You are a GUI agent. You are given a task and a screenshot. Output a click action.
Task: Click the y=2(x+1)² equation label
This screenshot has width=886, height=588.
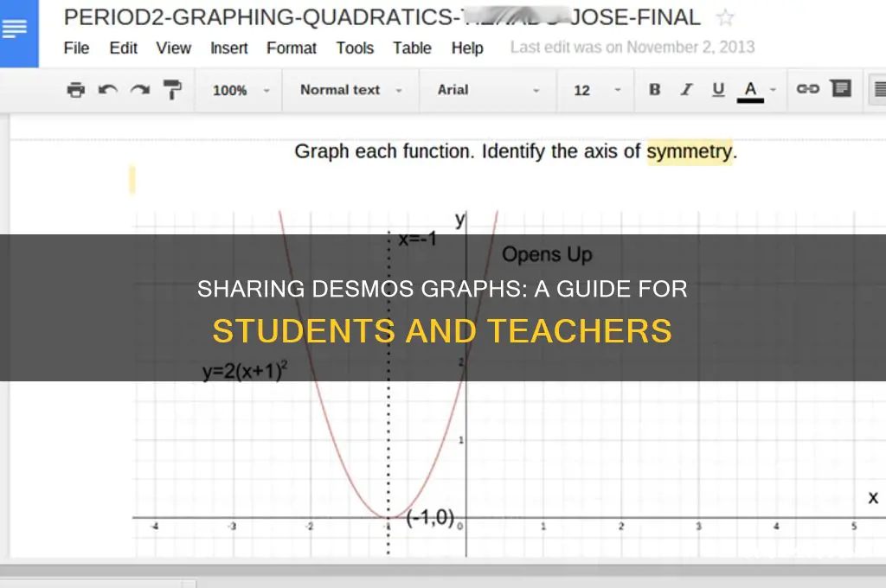pos(245,371)
